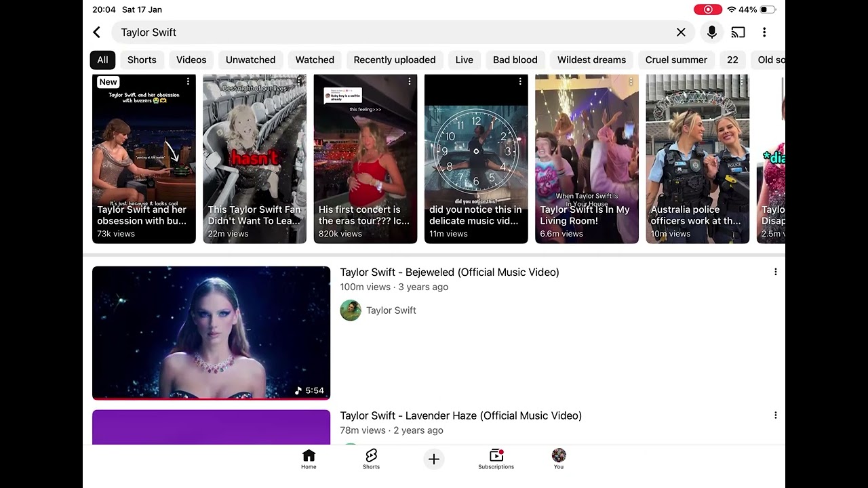Tap the Taylor Swift search field
868x488 pixels.
[x=403, y=32]
